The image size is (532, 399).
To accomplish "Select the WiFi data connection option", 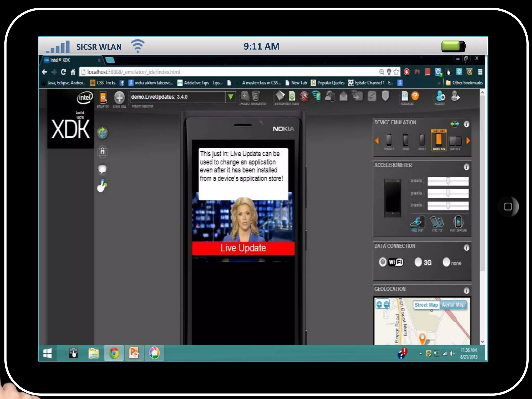I will (383, 262).
